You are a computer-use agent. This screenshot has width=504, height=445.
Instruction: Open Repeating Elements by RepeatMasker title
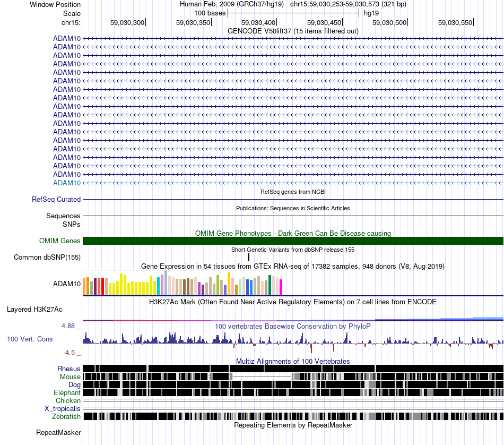coord(293,425)
